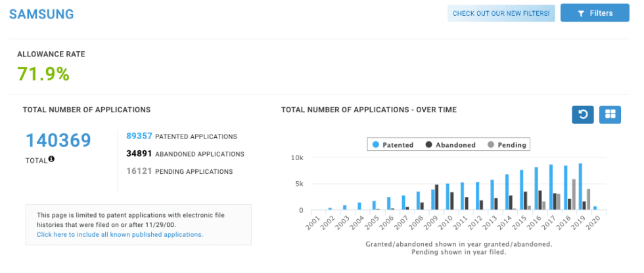The height and width of the screenshot is (273, 644).
Task: Click the 2017 patented blue bar
Action: 551,187
